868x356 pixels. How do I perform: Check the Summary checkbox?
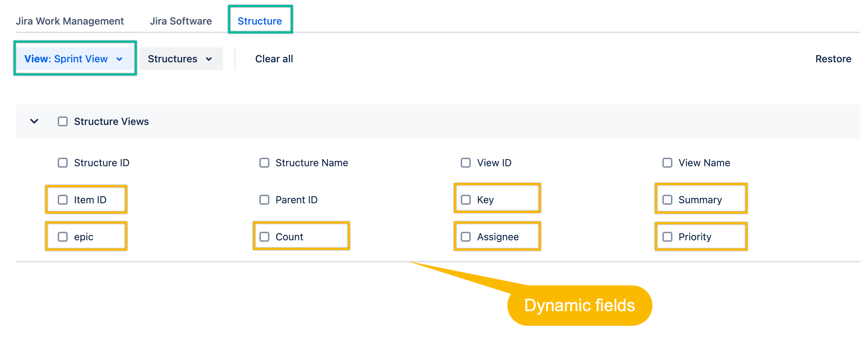click(667, 200)
